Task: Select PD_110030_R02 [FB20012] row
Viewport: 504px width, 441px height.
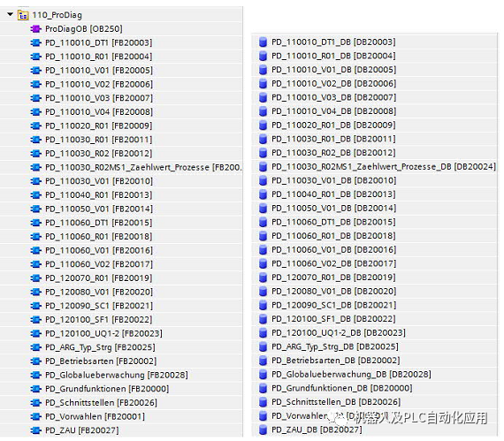Action: click(99, 154)
